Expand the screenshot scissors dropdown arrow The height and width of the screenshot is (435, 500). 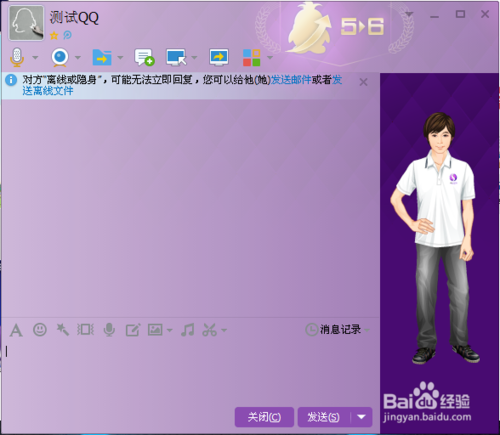click(224, 331)
